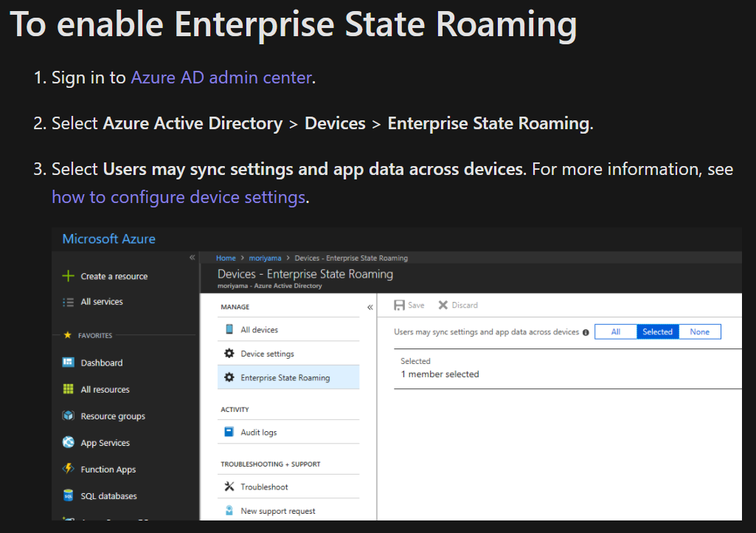Set sync setting to None

(x=699, y=331)
